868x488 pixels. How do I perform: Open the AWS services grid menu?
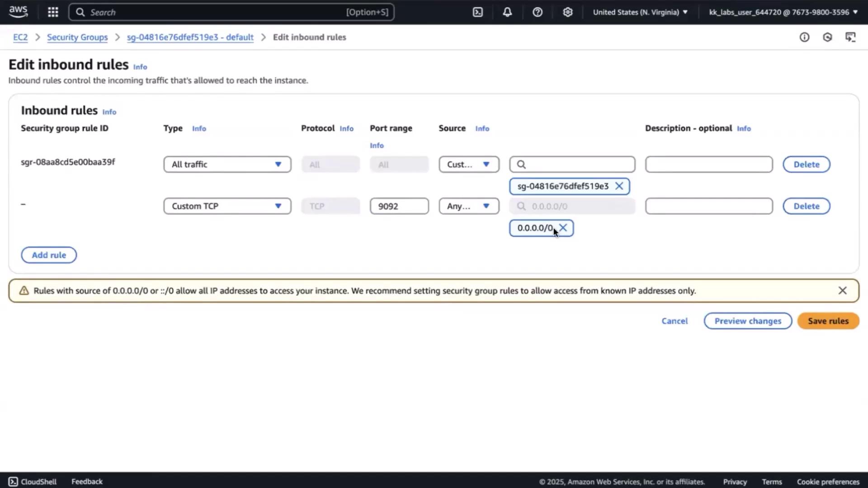(x=53, y=12)
